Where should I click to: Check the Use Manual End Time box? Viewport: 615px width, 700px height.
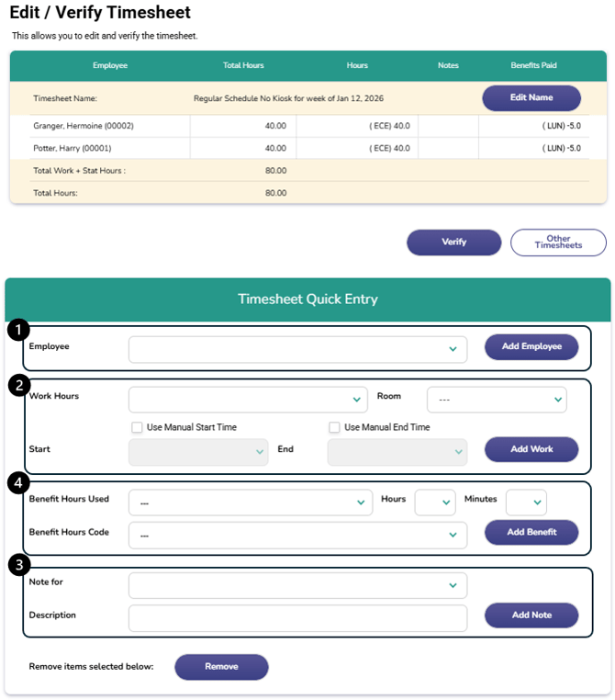pyautogui.click(x=335, y=427)
